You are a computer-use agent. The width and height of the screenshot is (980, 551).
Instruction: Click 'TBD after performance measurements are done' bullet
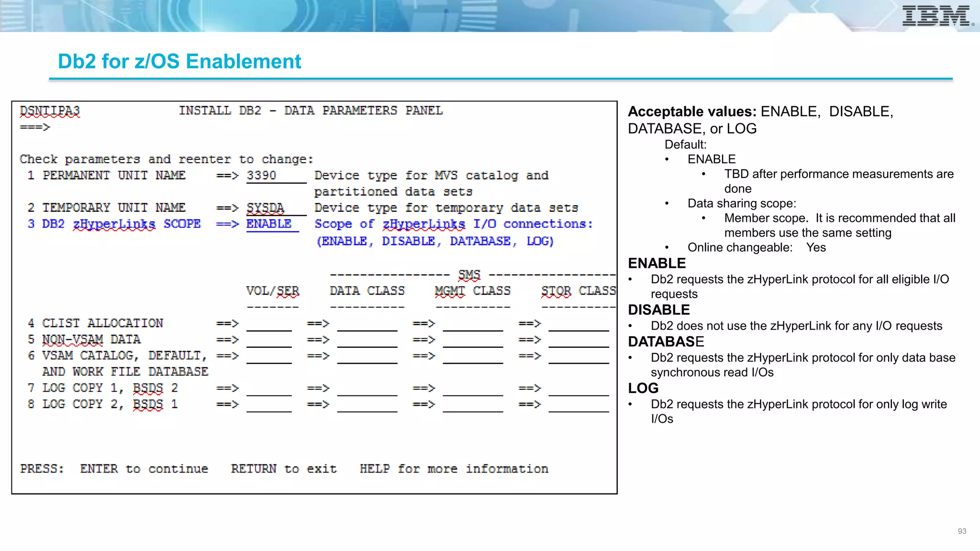[x=839, y=181]
